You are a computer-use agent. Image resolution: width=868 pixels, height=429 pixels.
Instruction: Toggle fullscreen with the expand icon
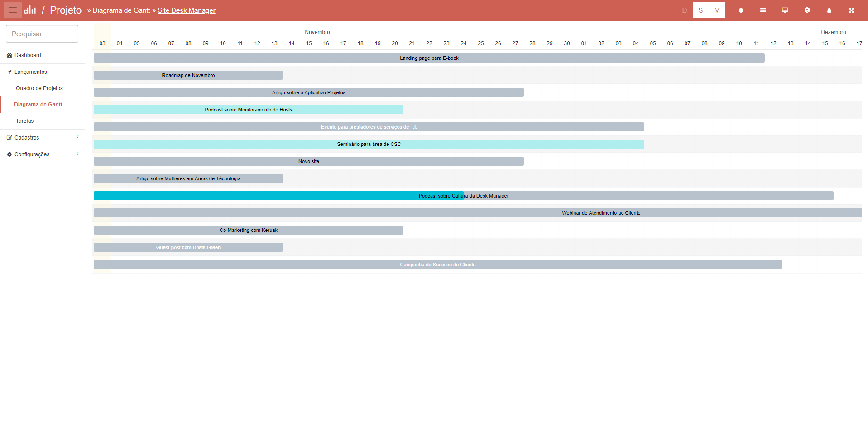pyautogui.click(x=851, y=10)
